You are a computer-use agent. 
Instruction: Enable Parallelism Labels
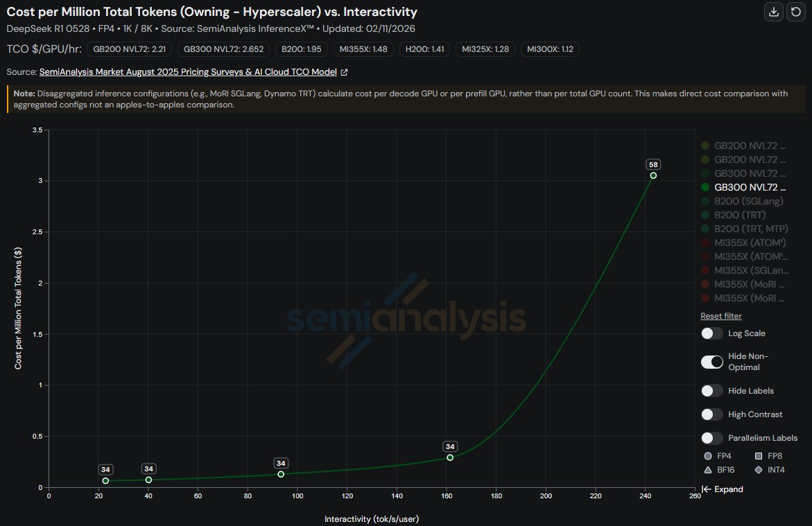pyautogui.click(x=711, y=437)
